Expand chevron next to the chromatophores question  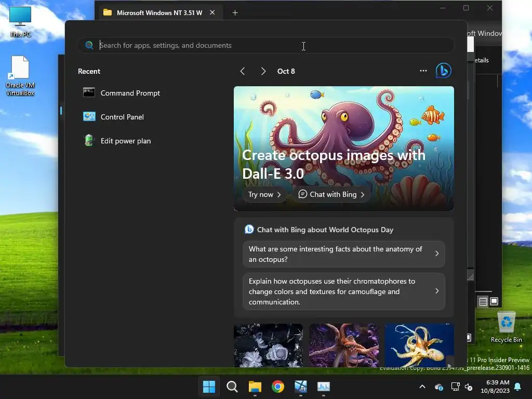pyautogui.click(x=437, y=291)
